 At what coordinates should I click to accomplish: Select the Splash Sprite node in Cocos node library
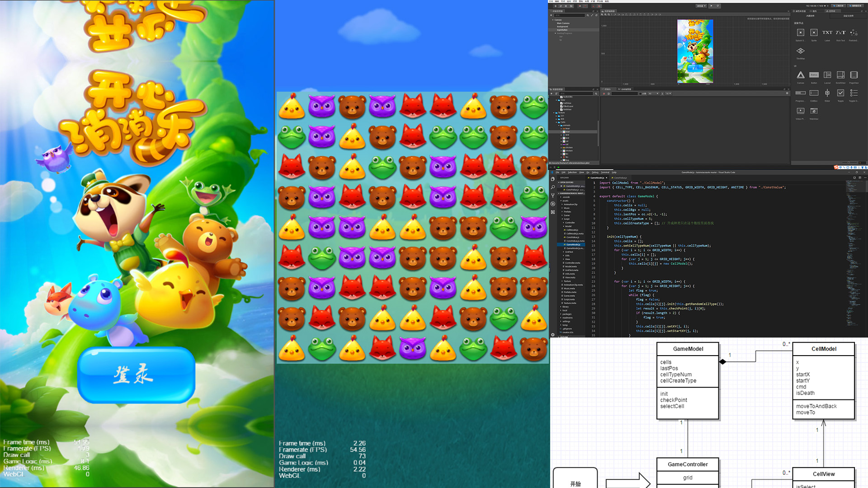click(800, 33)
